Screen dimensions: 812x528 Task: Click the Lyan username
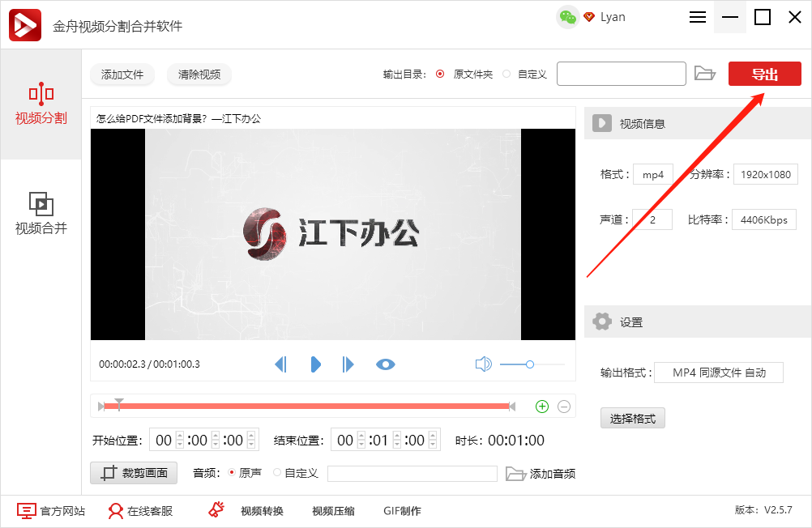click(613, 17)
